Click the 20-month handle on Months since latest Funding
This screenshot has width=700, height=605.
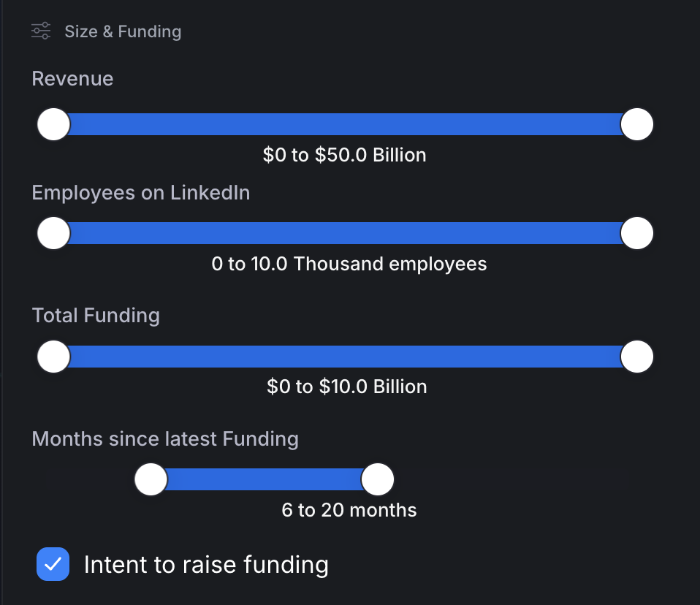[378, 480]
